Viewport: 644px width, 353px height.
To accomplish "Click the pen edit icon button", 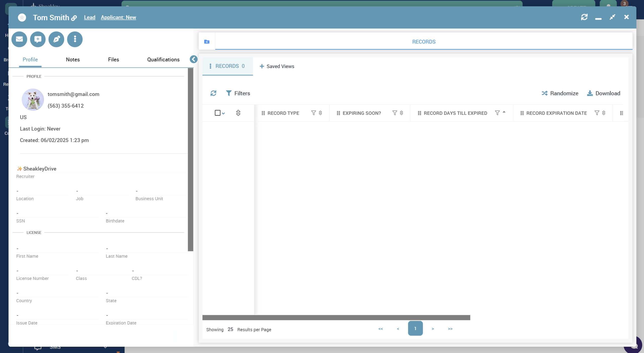I will (56, 39).
